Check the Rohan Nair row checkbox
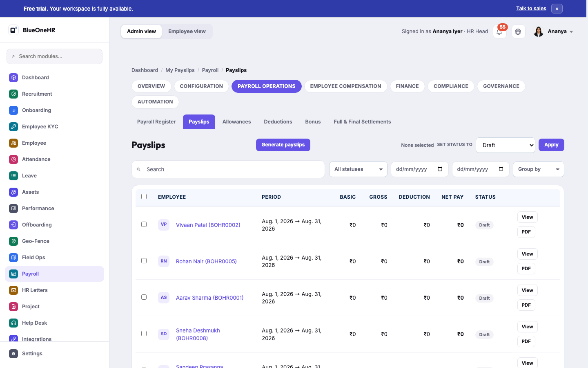This screenshot has height=368, width=588. pyautogui.click(x=144, y=261)
